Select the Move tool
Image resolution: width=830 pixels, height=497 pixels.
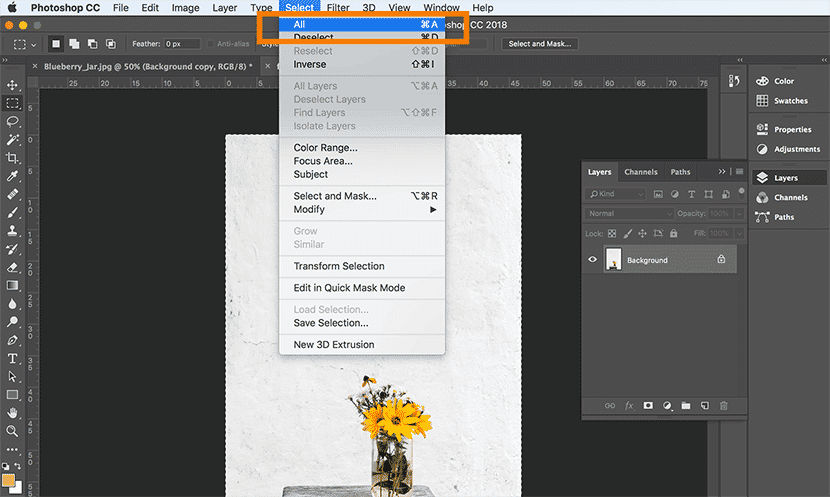click(13, 85)
